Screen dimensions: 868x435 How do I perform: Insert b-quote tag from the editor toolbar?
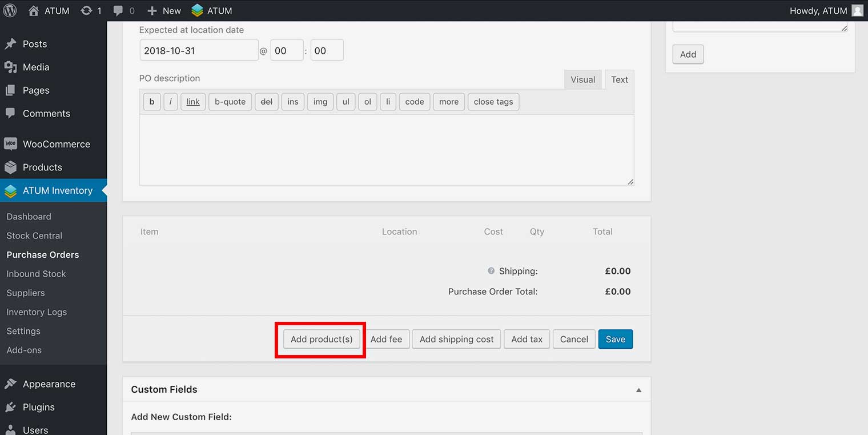click(x=230, y=102)
